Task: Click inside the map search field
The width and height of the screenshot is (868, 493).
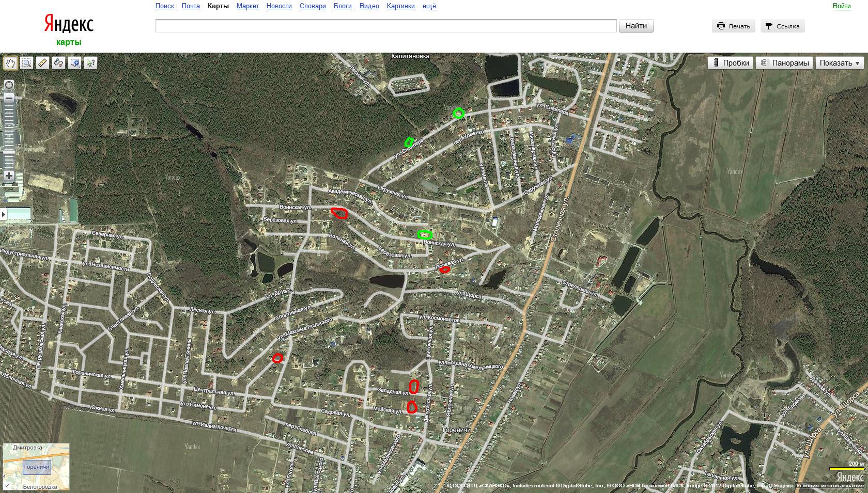Action: click(386, 26)
